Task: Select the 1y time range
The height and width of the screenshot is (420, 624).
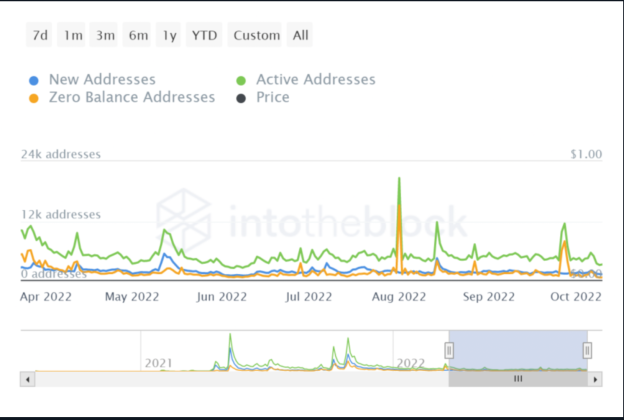Action: pyautogui.click(x=170, y=35)
